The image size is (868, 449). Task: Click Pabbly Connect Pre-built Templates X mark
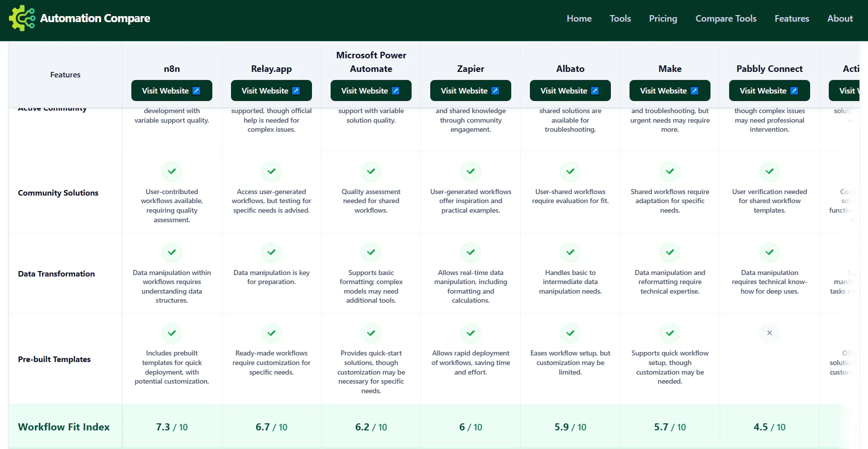pos(769,333)
